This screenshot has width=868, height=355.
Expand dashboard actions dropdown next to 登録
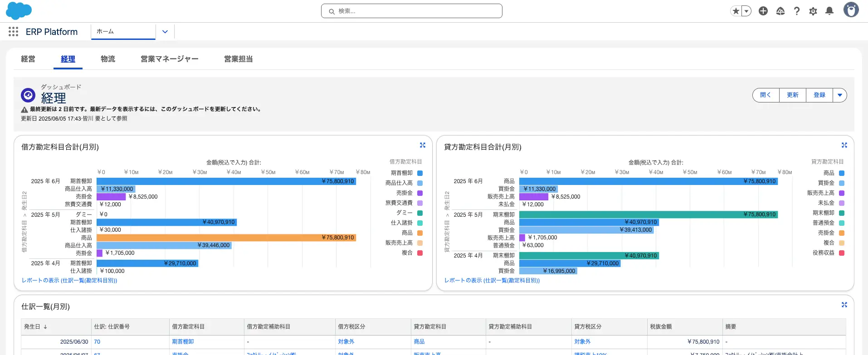pyautogui.click(x=840, y=95)
